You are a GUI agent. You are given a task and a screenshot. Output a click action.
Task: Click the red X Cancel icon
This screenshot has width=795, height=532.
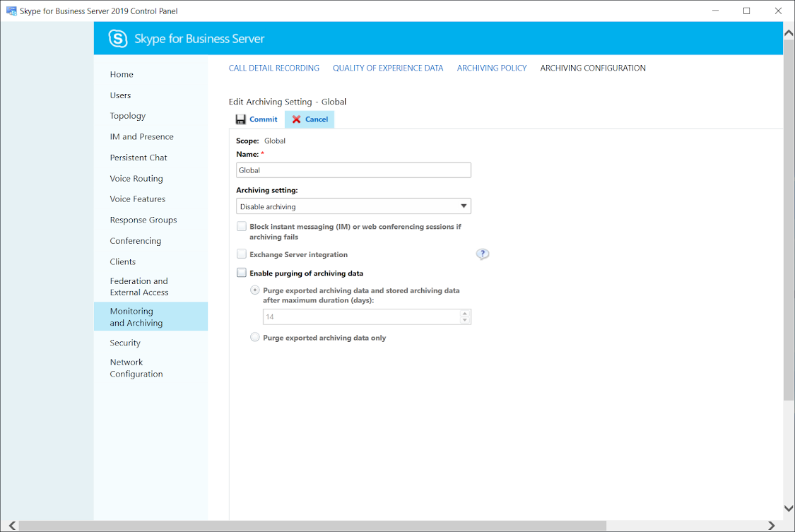(297, 119)
